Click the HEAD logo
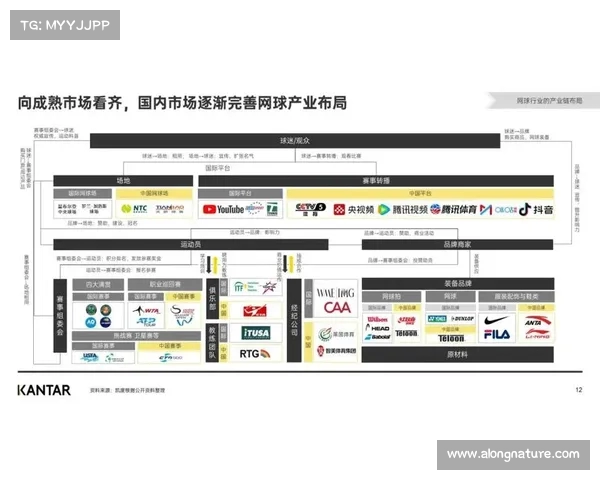The height and width of the screenshot is (480, 600). pyautogui.click(x=377, y=328)
